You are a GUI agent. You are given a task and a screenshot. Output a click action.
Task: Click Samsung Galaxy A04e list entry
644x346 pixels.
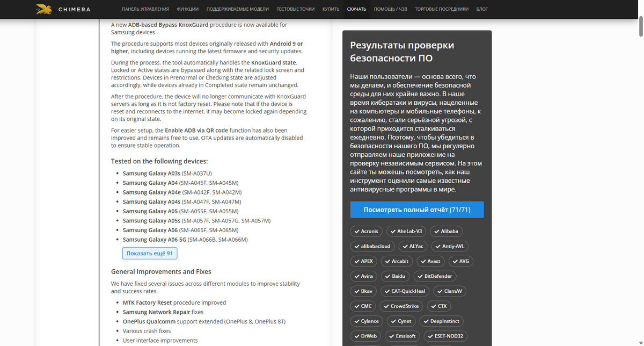182,192
